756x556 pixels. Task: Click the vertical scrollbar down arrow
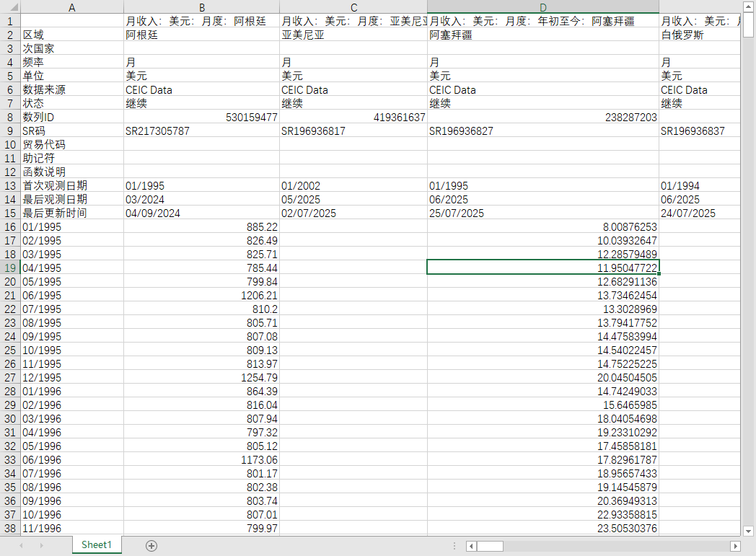point(748,531)
